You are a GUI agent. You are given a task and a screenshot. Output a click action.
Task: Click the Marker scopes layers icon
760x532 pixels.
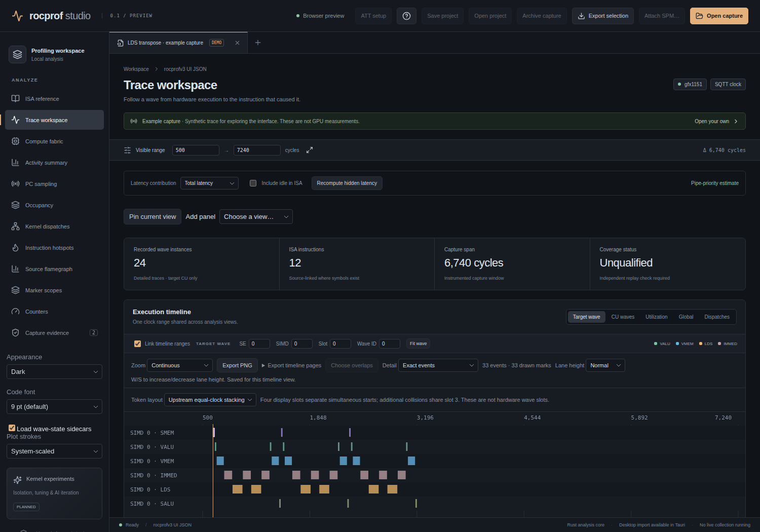pyautogui.click(x=16, y=290)
